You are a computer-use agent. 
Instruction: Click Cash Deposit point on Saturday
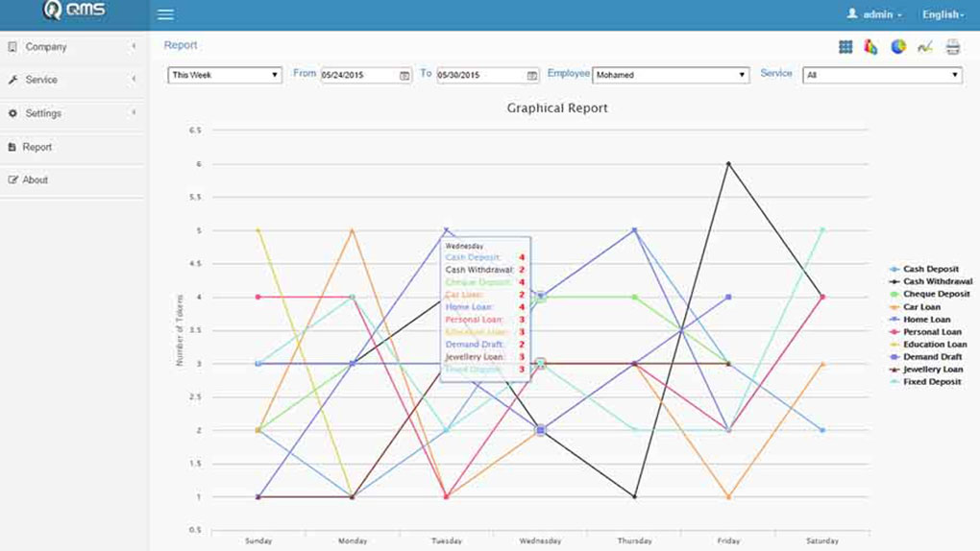pos(823,430)
